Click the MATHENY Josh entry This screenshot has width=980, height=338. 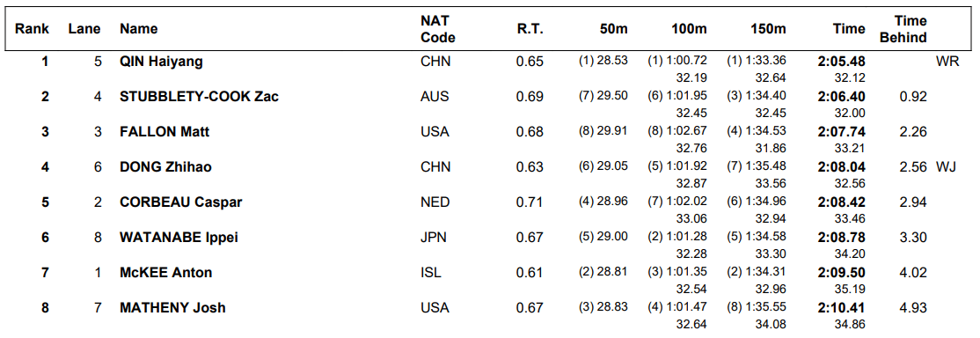tap(172, 307)
